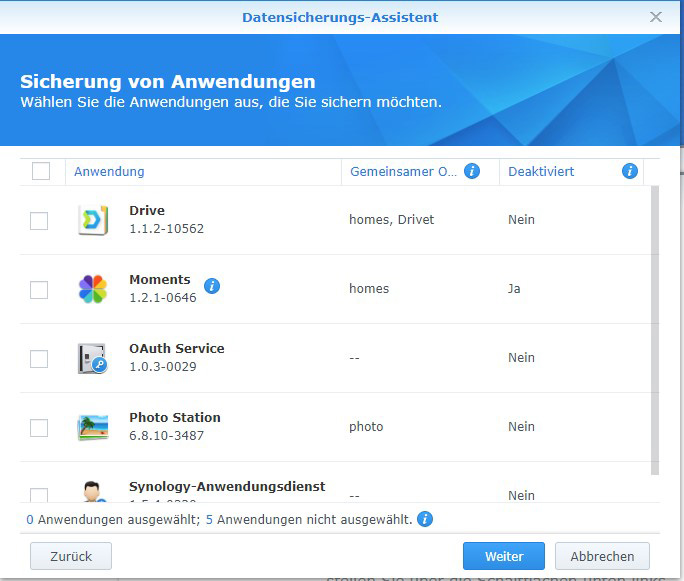684x581 pixels.
Task: Open info icon in Deaktiviert header
Action: [x=629, y=171]
